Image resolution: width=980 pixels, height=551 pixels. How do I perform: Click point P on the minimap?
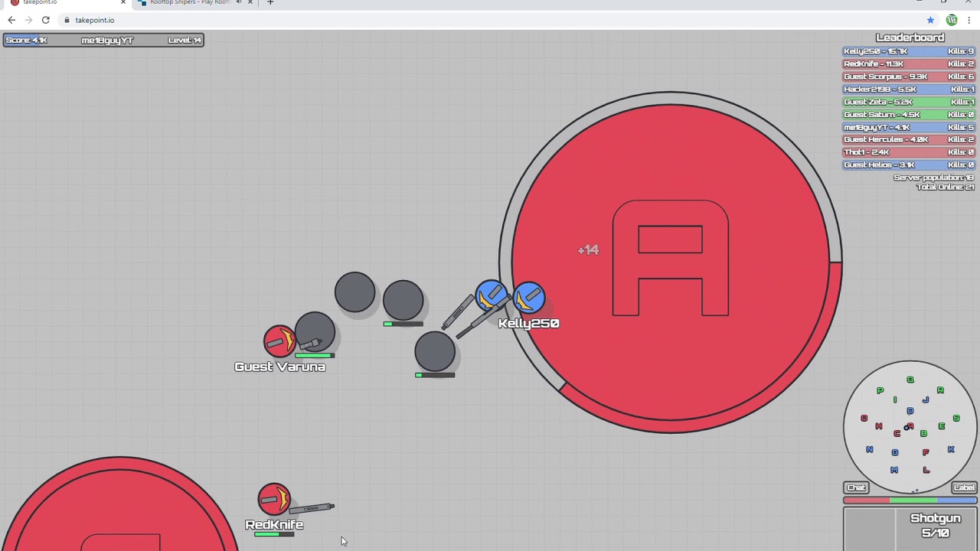(x=880, y=390)
